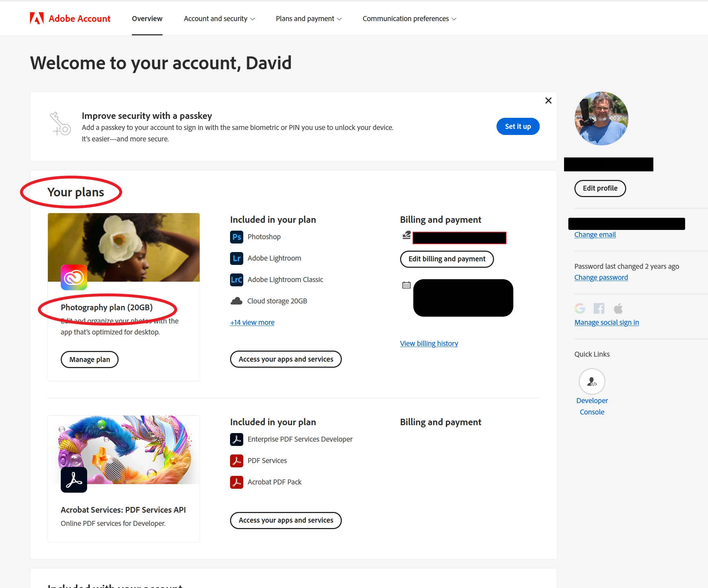This screenshot has height=588, width=708.
Task: Click the Acrobat PDF Pack icon
Action: coord(236,482)
